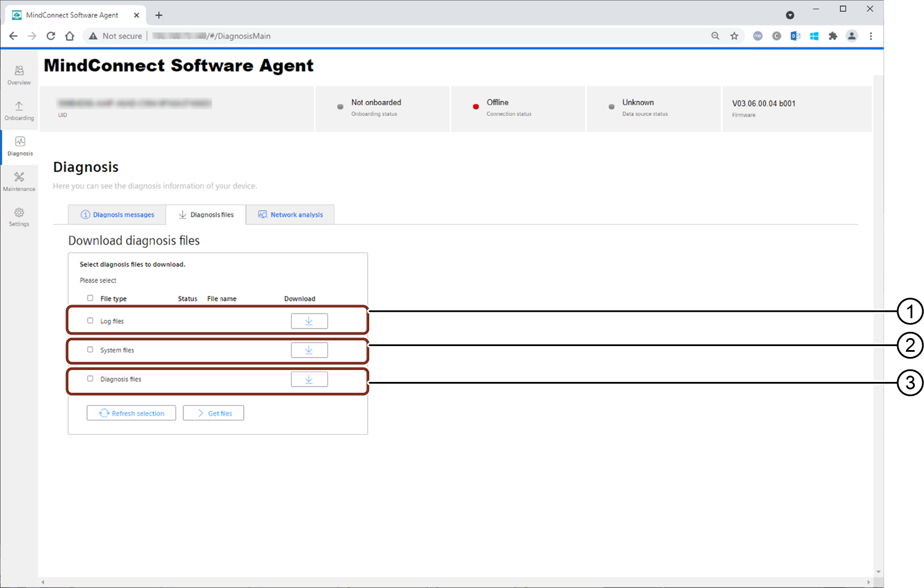Click the Refresh selection button

click(131, 413)
